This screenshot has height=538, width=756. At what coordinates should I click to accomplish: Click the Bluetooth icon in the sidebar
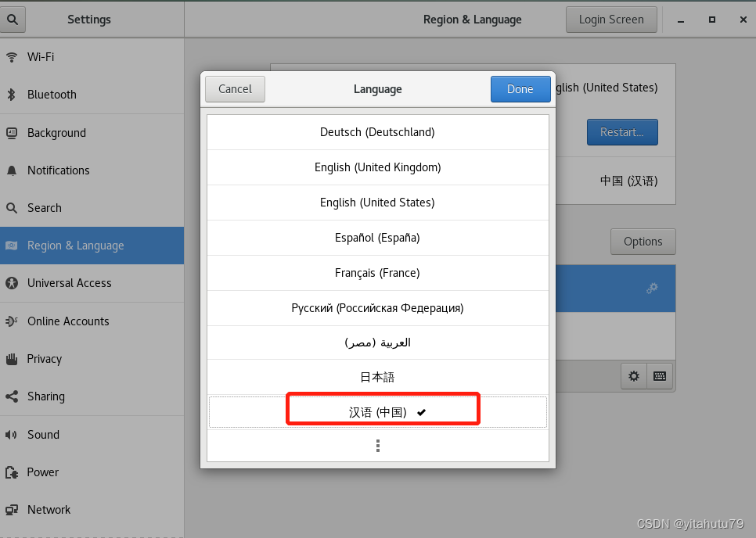coord(12,95)
